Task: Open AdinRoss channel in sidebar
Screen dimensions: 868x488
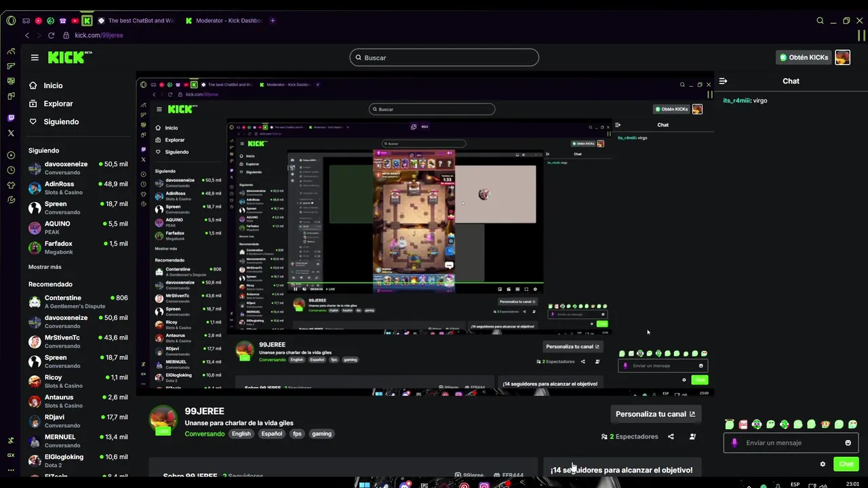Action: pyautogui.click(x=77, y=188)
